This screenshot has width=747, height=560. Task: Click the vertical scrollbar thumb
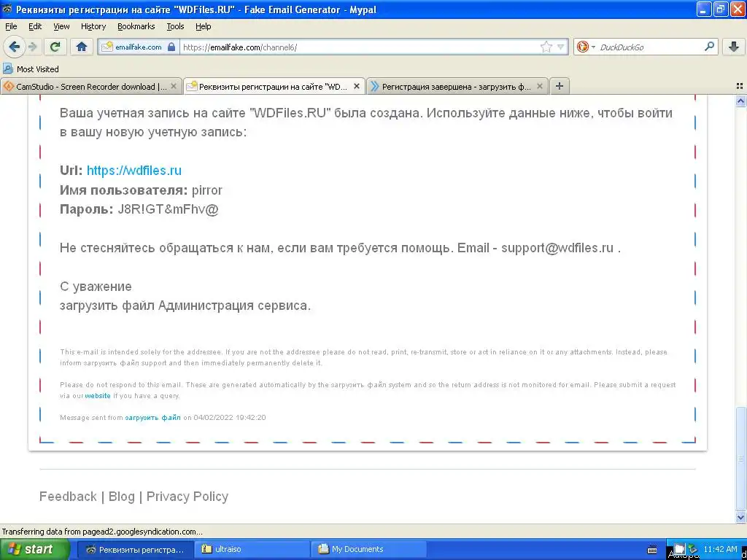pos(740,459)
